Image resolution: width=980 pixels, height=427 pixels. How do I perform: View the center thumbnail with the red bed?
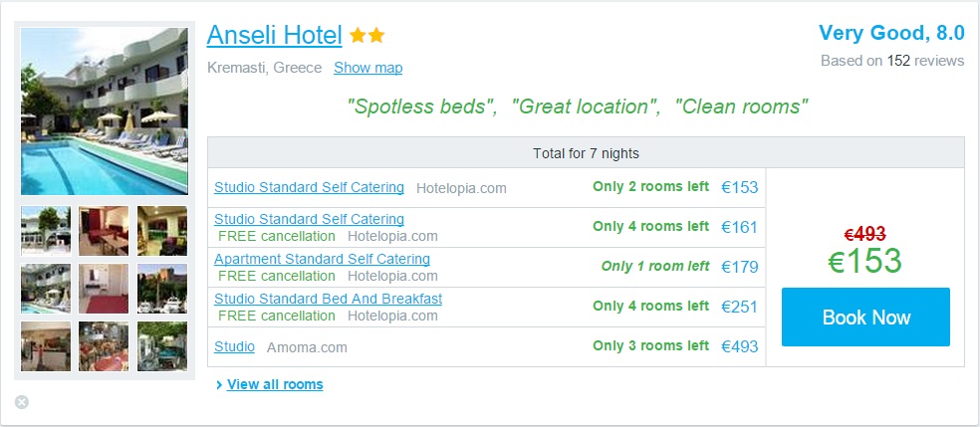point(104,289)
